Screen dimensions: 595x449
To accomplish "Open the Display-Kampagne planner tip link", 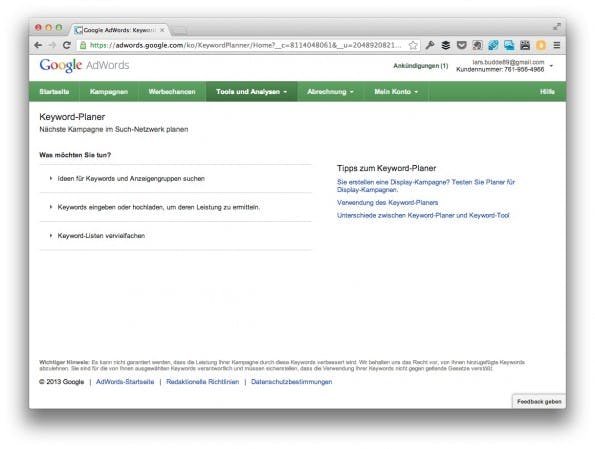I will [x=426, y=186].
